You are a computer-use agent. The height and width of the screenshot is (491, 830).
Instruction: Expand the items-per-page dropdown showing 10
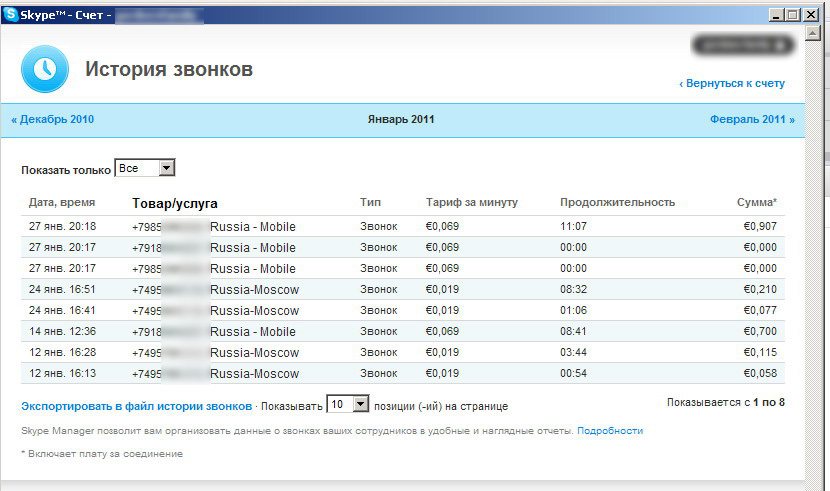(x=348, y=405)
